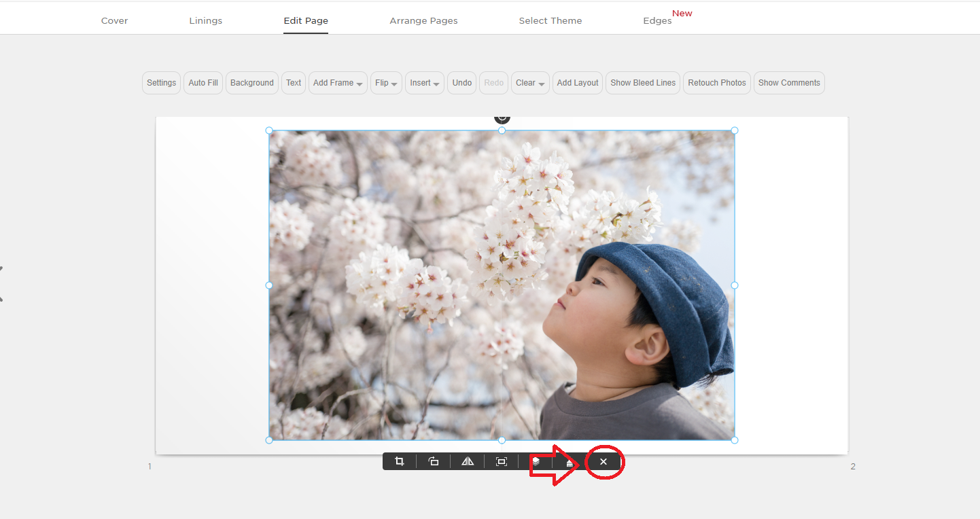The image size is (980, 519).
Task: Remove photo with the X icon
Action: [603, 462]
